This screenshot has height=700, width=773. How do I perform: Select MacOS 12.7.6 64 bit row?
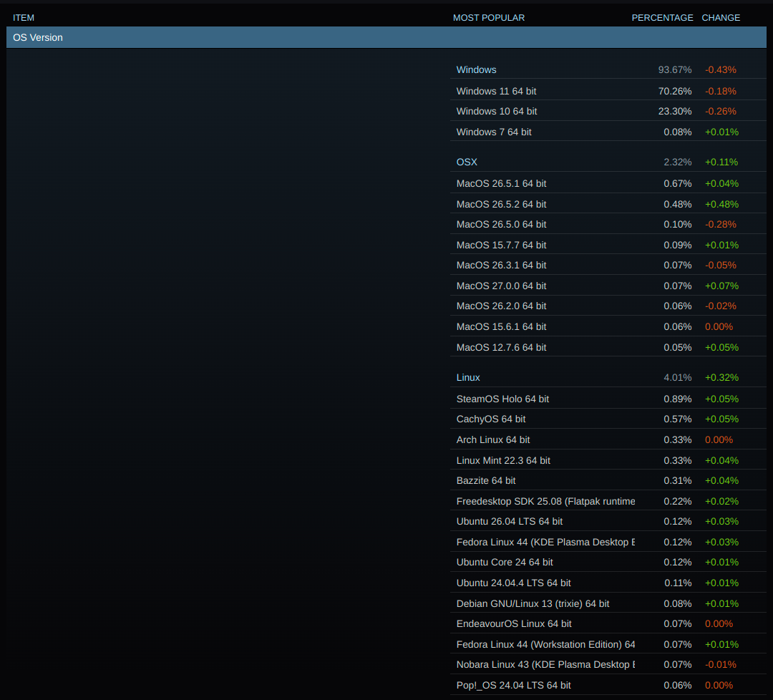608,348
